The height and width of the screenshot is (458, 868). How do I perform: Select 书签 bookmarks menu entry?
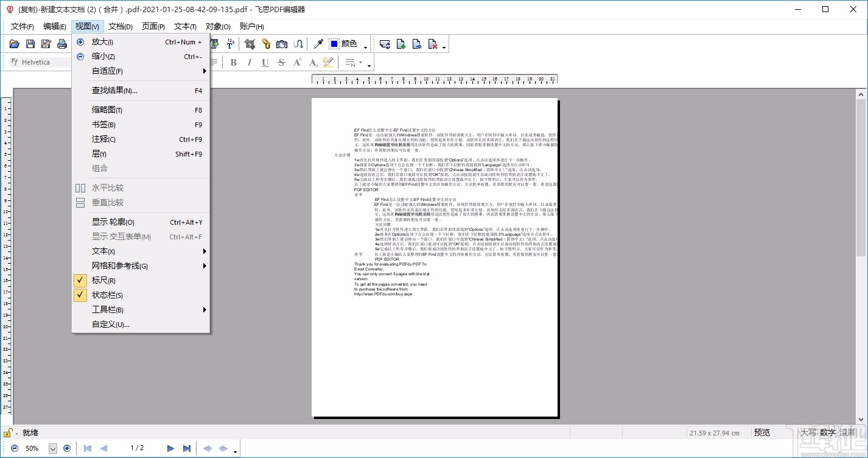[141, 125]
